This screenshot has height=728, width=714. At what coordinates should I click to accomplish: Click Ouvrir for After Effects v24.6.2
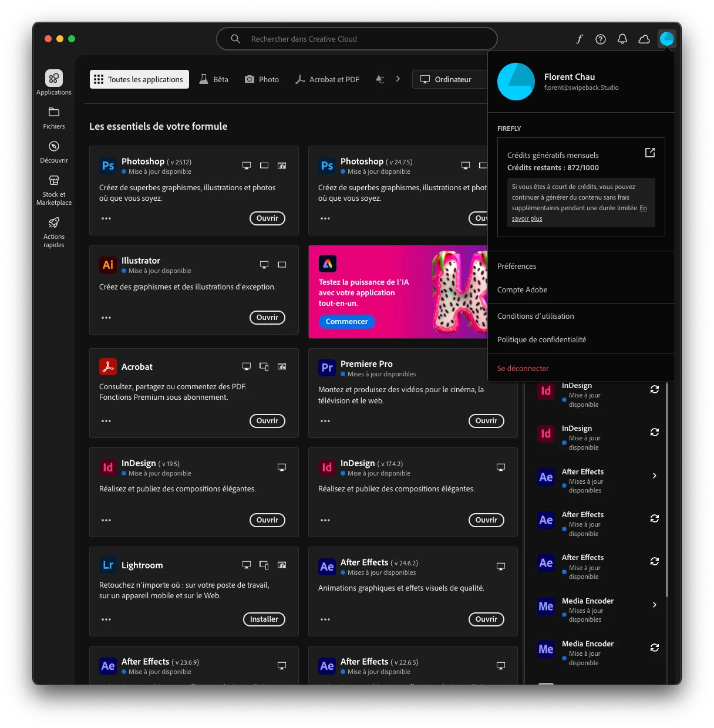pyautogui.click(x=486, y=619)
